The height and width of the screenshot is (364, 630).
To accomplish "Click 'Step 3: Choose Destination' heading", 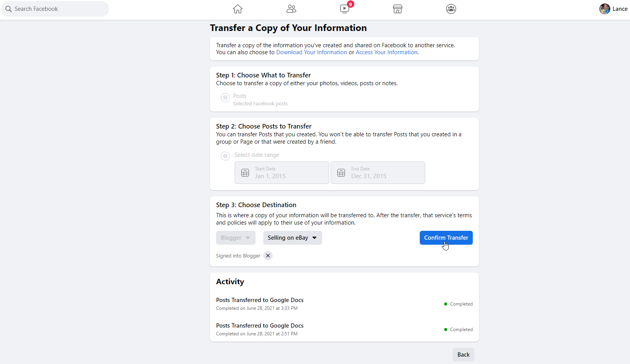I will click(256, 205).
